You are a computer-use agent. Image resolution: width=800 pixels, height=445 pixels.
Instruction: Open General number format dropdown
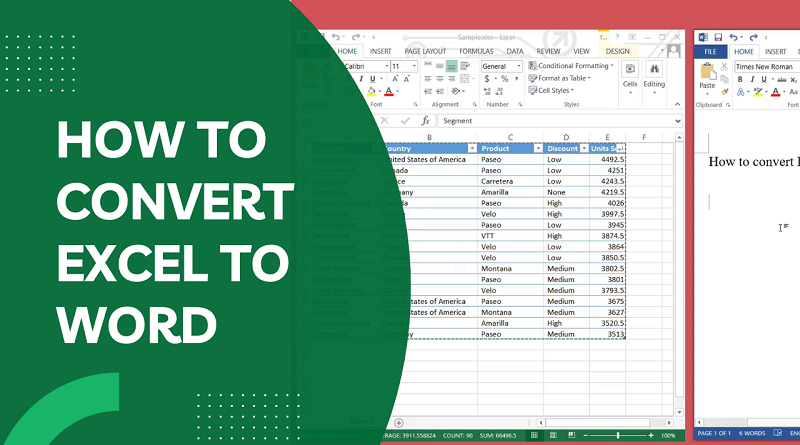pyautogui.click(x=519, y=66)
